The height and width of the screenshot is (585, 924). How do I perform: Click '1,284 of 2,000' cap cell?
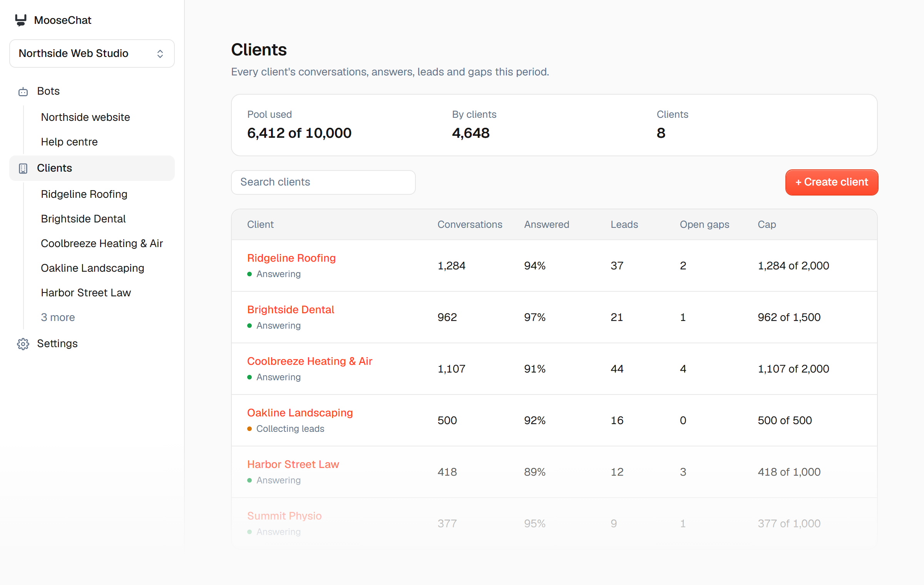793,266
